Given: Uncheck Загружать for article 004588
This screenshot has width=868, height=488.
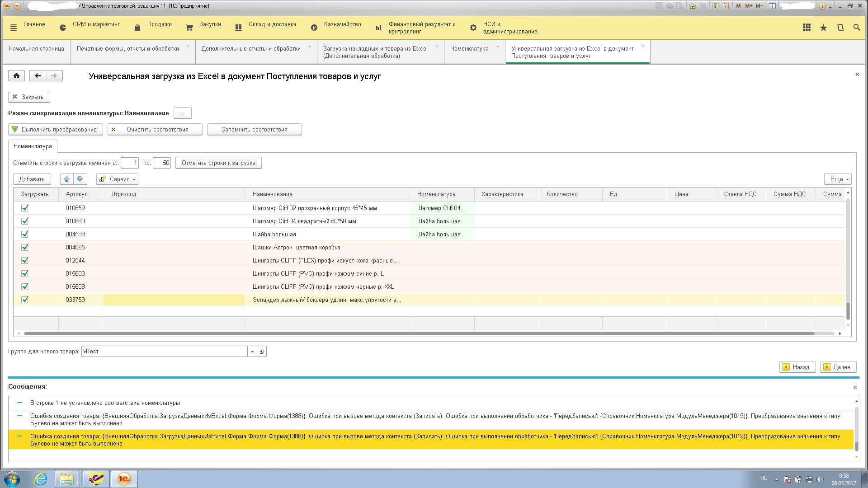Looking at the screenshot, I should [x=25, y=234].
